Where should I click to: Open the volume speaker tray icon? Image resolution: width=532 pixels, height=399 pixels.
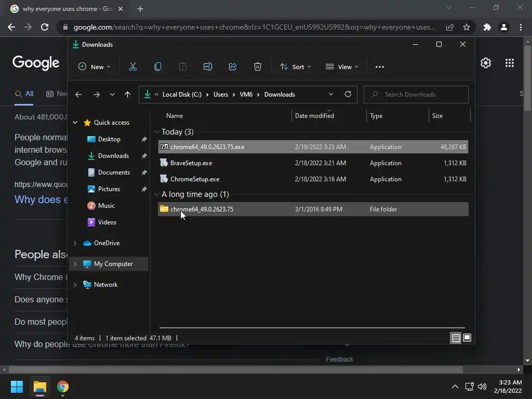(482, 387)
